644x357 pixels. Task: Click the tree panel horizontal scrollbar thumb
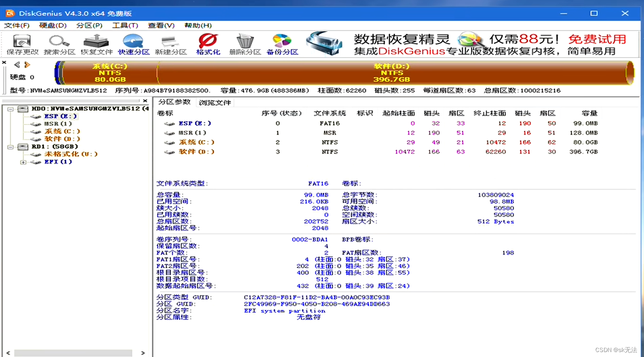[73, 353]
